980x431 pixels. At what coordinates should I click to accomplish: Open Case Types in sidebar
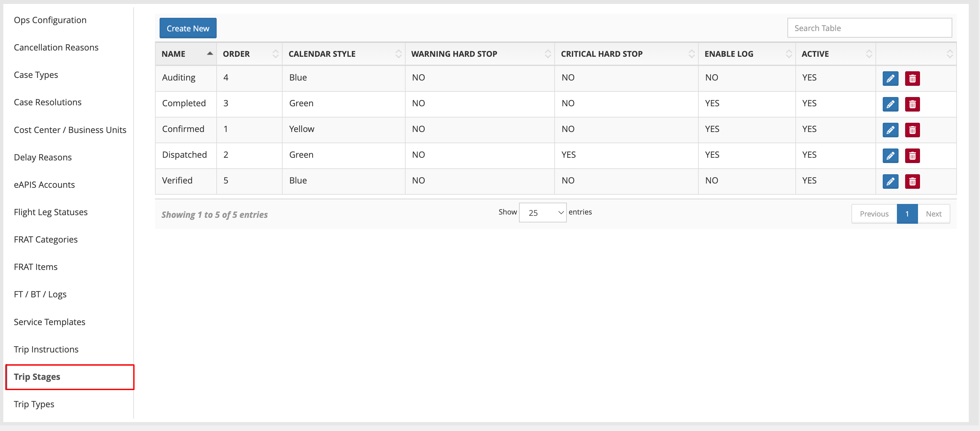[x=36, y=75]
